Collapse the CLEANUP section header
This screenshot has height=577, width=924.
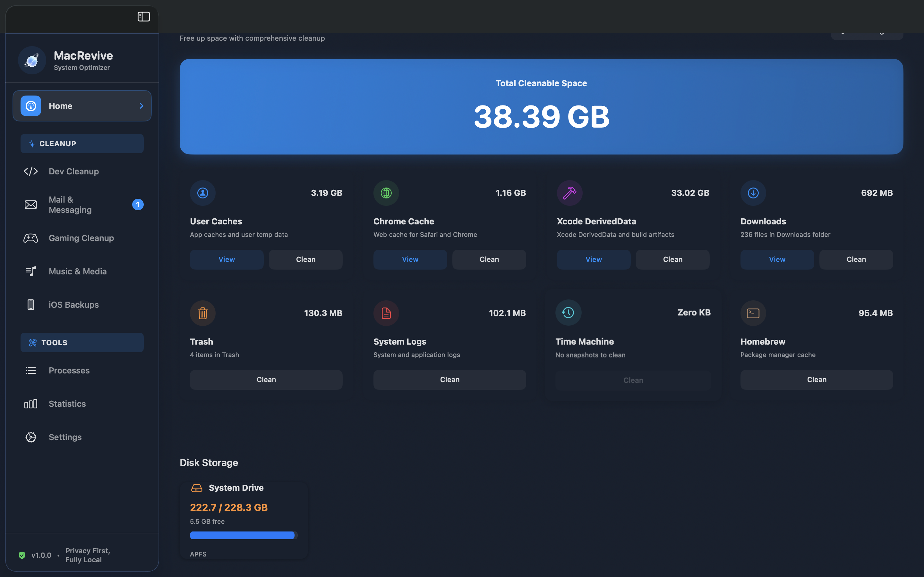(82, 144)
